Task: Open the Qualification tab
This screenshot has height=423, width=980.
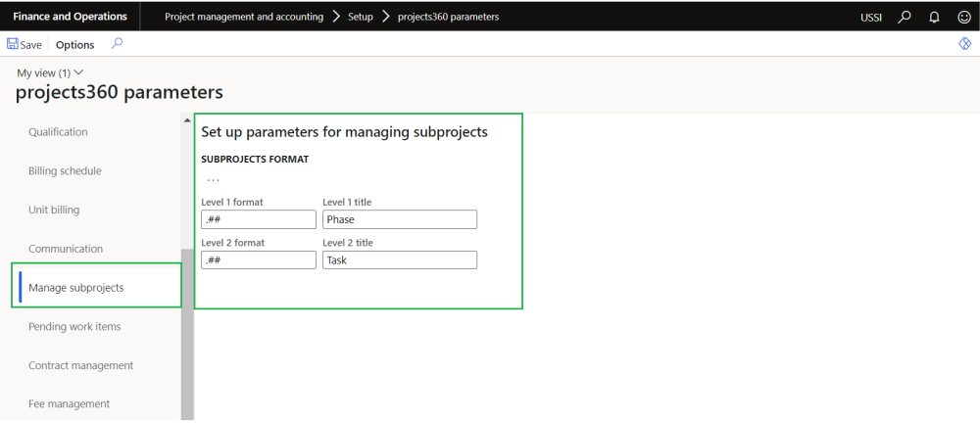Action: click(x=58, y=132)
